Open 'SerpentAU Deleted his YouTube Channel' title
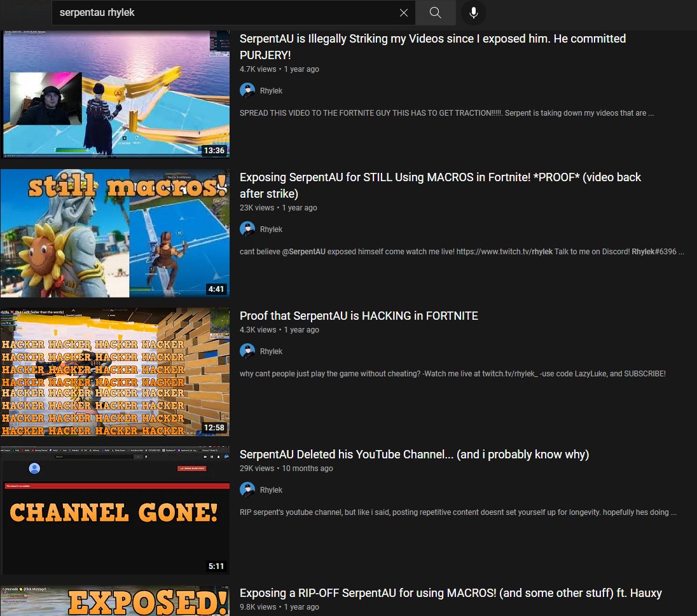 (x=414, y=455)
